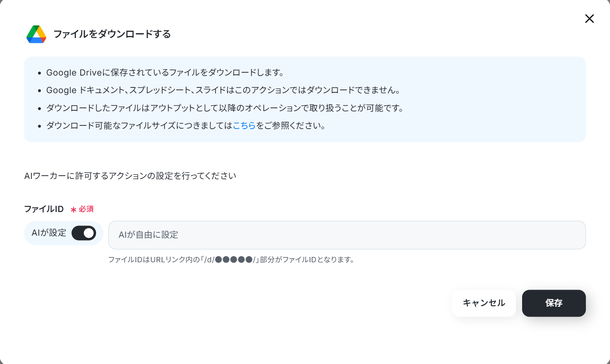Save settings with the 保存 button
Viewport: 610px width, 364px height.
(x=554, y=303)
